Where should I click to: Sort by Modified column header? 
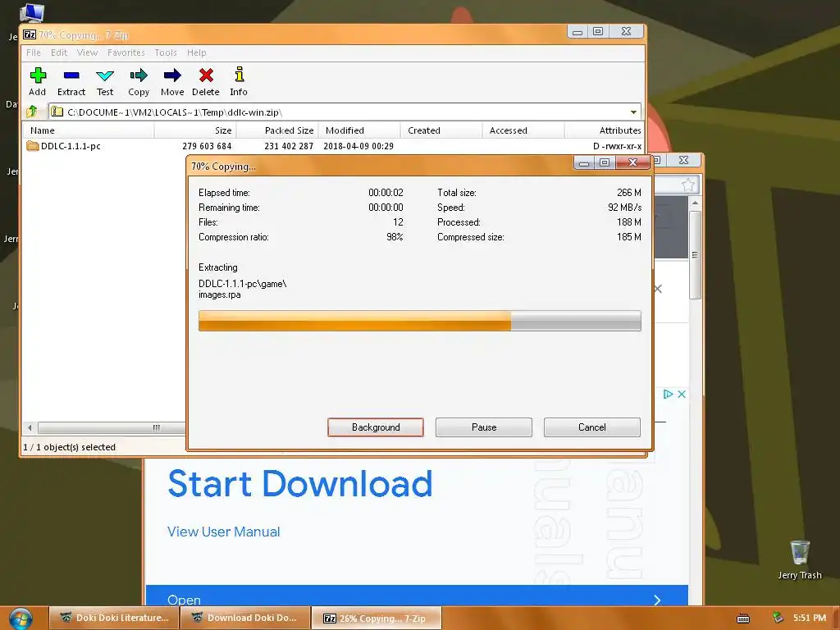coord(359,130)
